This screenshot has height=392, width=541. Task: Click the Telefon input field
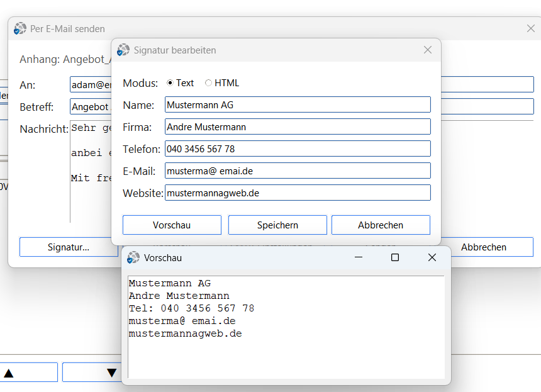tap(298, 148)
